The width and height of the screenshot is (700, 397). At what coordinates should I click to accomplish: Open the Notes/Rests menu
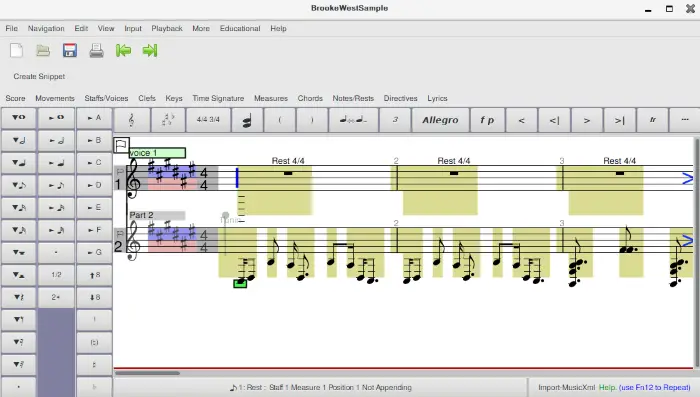pyautogui.click(x=353, y=98)
